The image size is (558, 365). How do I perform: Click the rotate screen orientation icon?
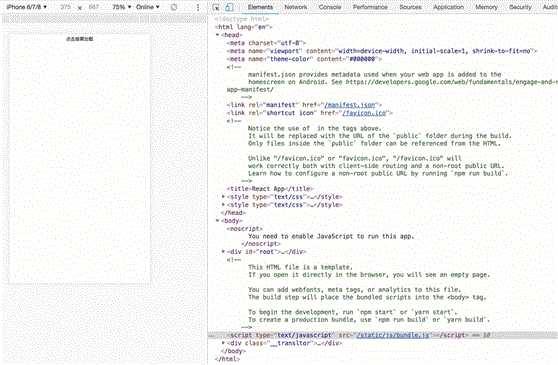click(x=174, y=7)
